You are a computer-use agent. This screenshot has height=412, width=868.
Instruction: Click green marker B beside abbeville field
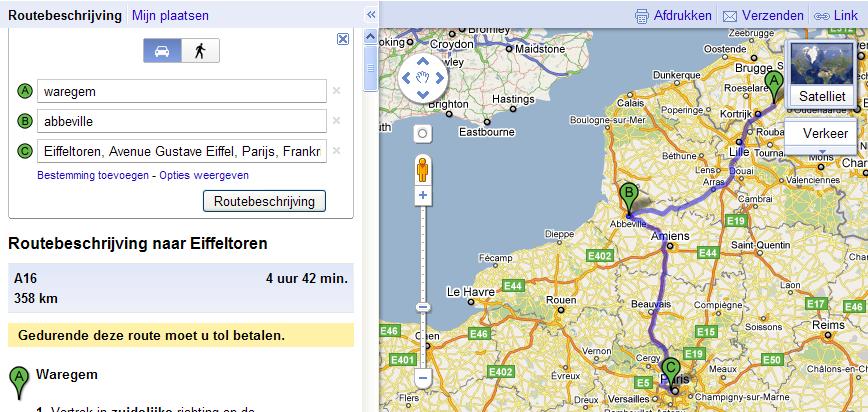(25, 121)
